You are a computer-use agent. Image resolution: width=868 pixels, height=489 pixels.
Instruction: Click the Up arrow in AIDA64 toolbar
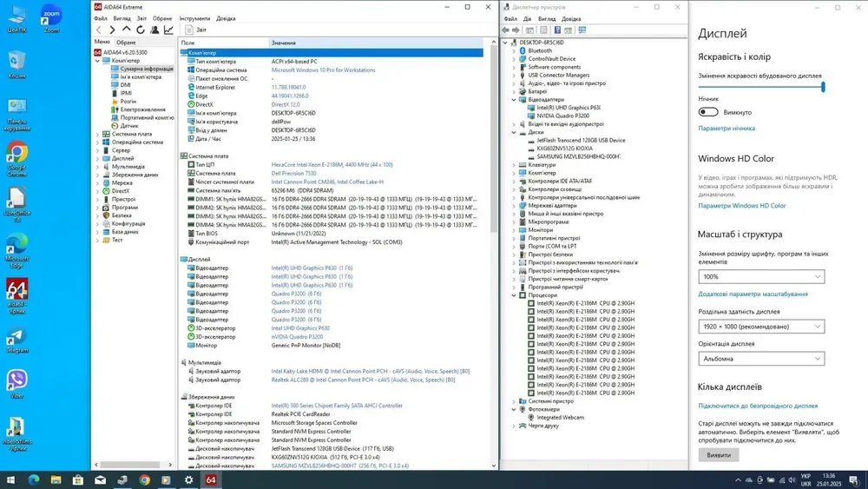[127, 30]
